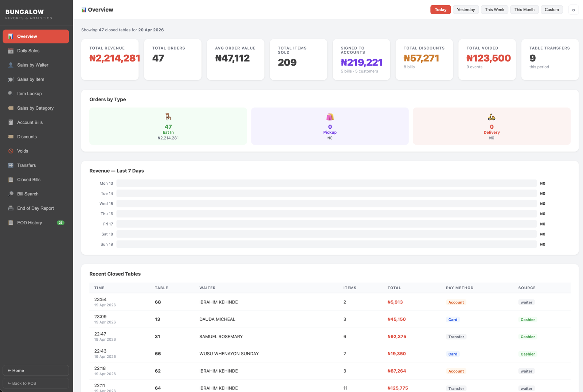Click the Sales by Category tag icon

tap(11, 108)
